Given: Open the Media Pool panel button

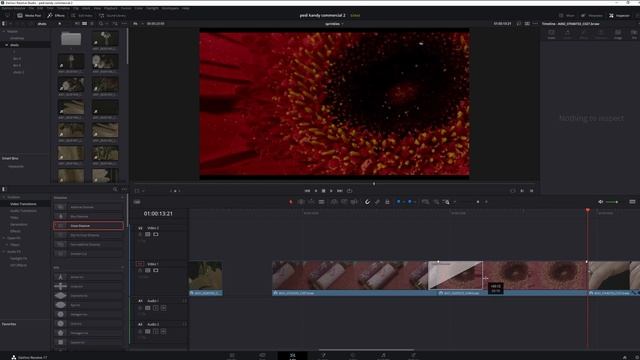Looking at the screenshot, I should (x=29, y=16).
